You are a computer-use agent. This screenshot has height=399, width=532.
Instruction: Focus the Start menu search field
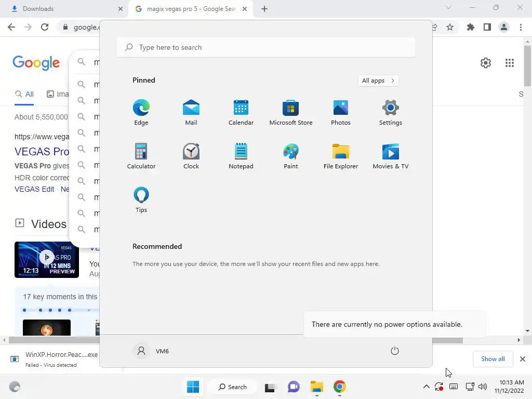[266, 47]
